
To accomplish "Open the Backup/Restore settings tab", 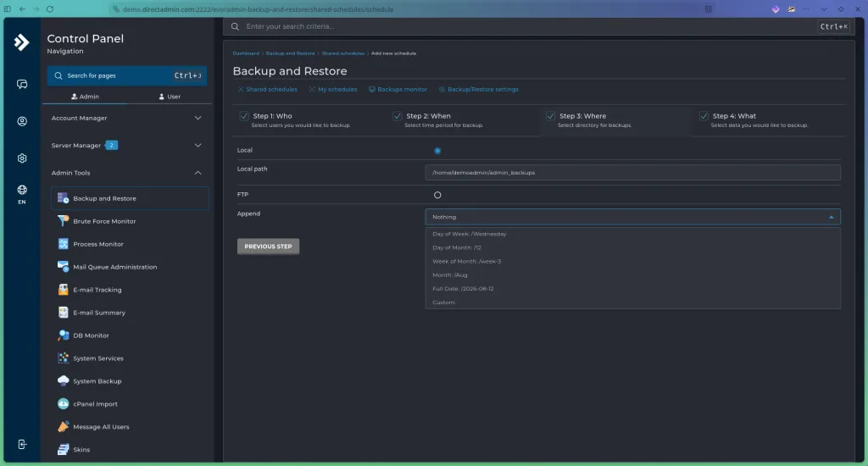I will (479, 89).
